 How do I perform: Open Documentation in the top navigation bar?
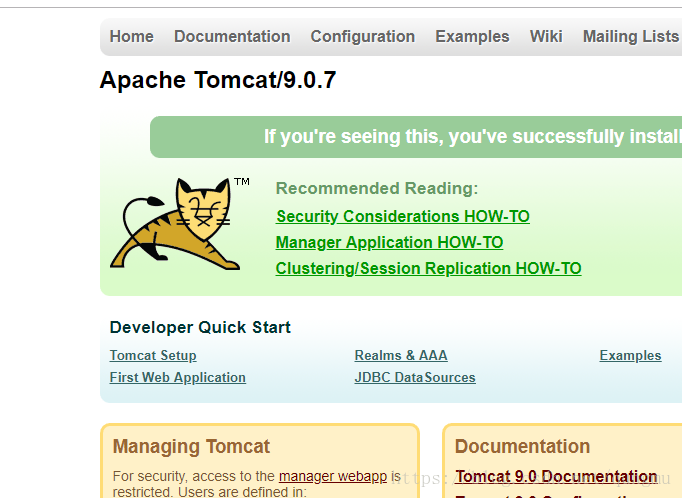tap(232, 37)
